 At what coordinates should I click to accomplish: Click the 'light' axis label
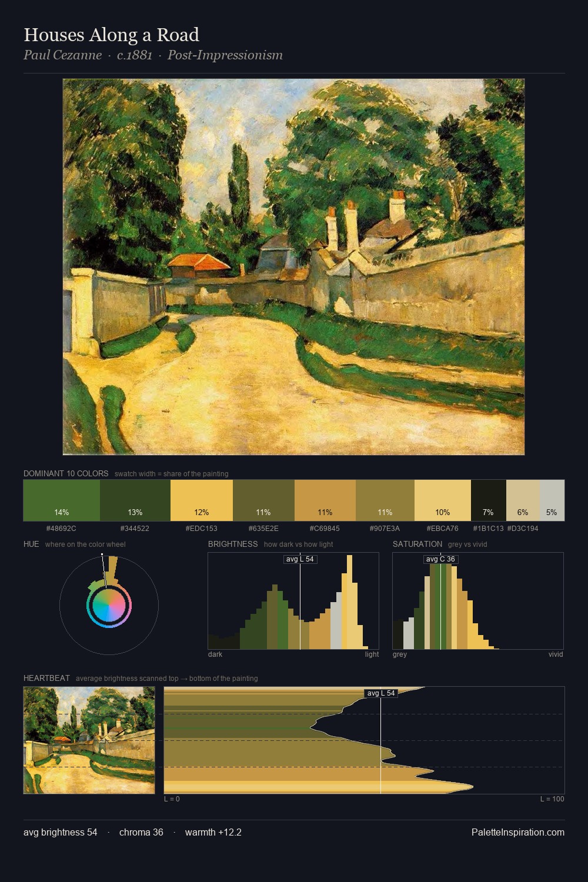372,654
